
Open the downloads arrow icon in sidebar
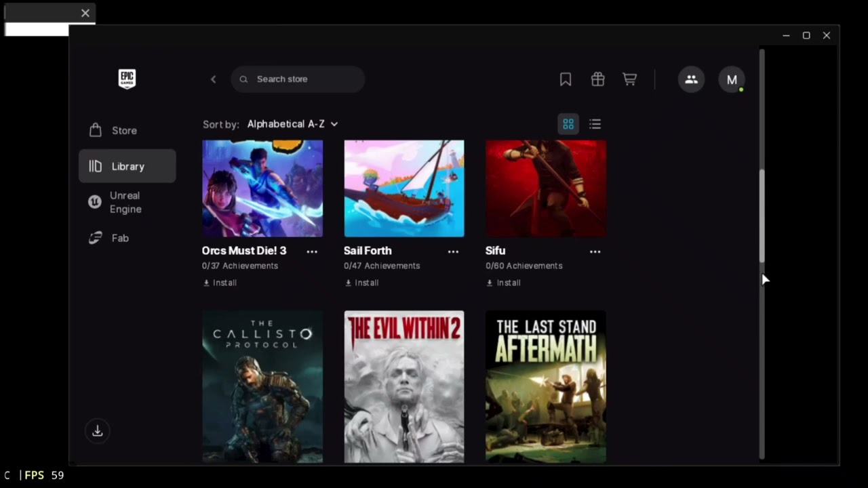98,431
